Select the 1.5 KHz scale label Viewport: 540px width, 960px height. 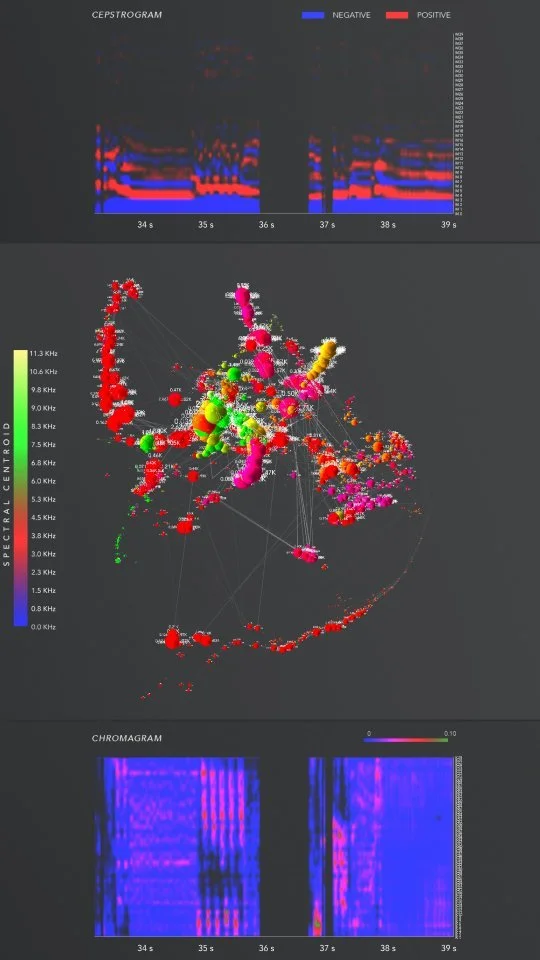pos(43,590)
